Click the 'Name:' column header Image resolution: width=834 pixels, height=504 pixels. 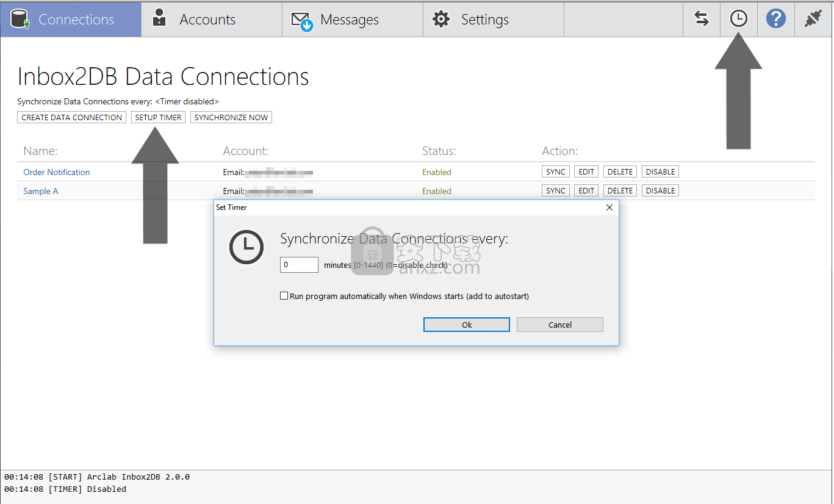[40, 151]
